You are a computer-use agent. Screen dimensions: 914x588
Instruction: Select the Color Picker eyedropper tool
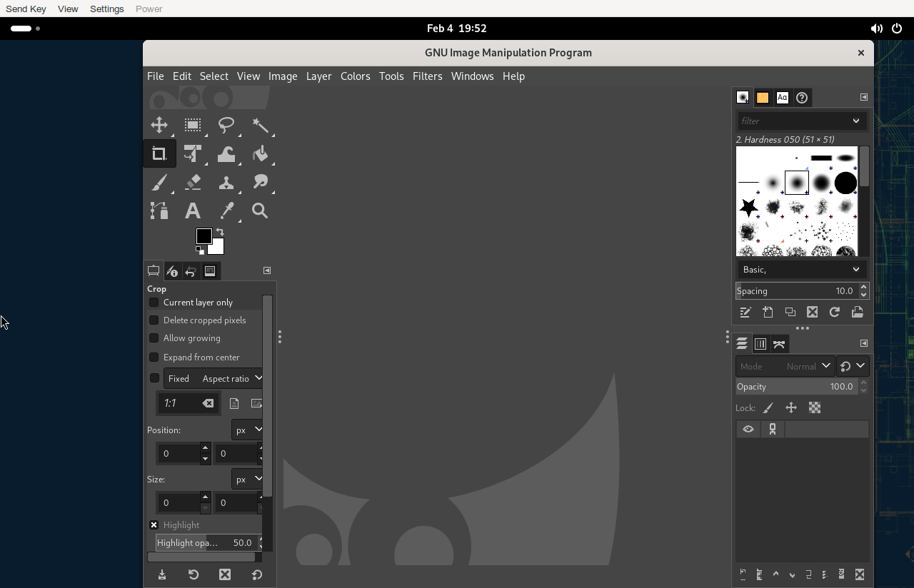coord(226,211)
